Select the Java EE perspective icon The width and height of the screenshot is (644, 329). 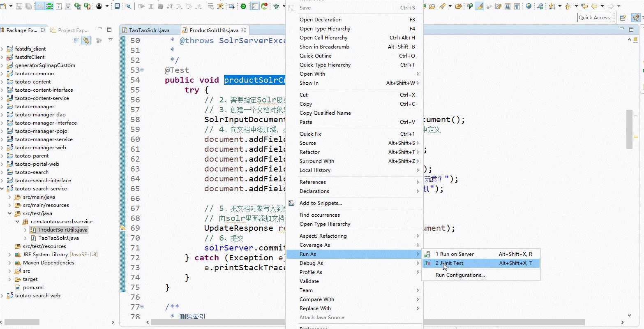(636, 18)
